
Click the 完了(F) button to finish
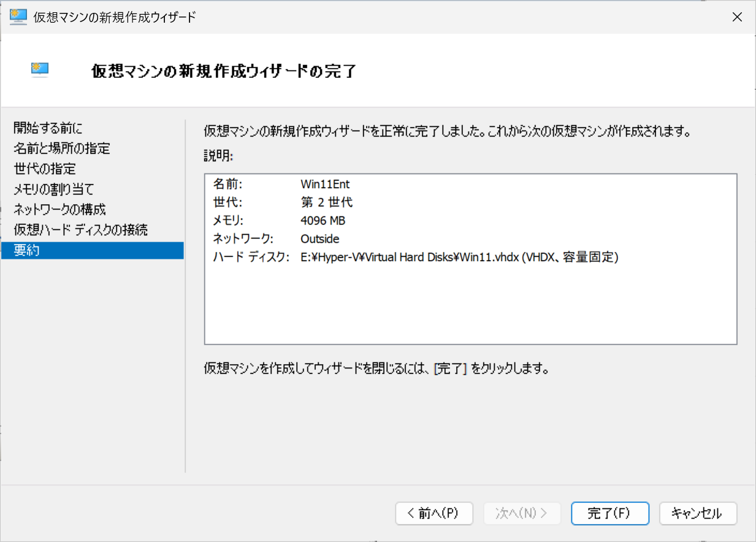point(609,514)
